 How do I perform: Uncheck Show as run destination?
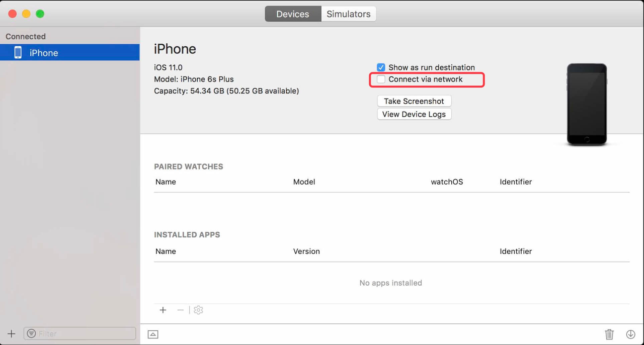(x=381, y=67)
